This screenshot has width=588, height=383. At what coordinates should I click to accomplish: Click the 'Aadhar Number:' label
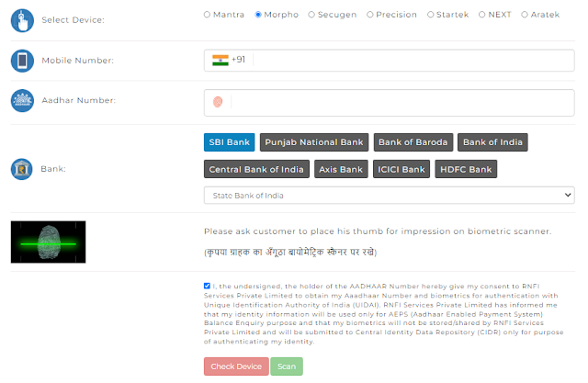point(79,100)
